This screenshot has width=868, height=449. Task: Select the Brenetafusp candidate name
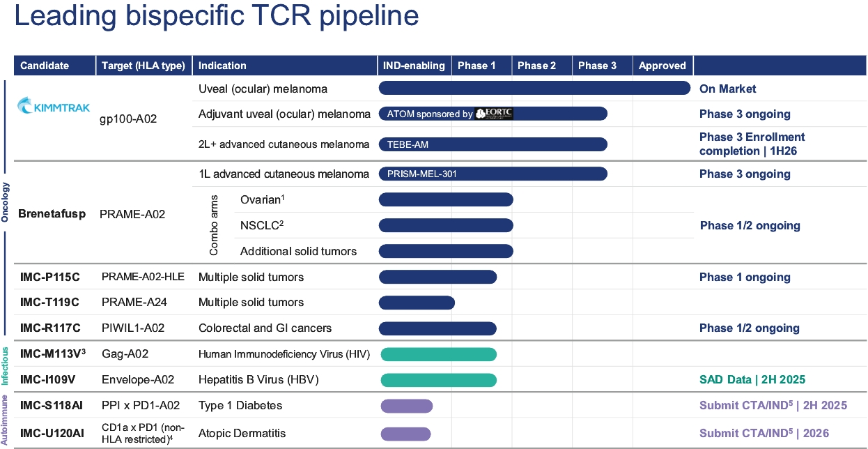pos(53,214)
